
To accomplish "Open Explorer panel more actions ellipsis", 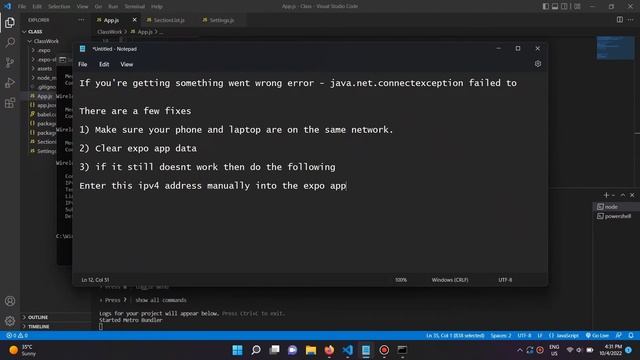I will click(81, 20).
